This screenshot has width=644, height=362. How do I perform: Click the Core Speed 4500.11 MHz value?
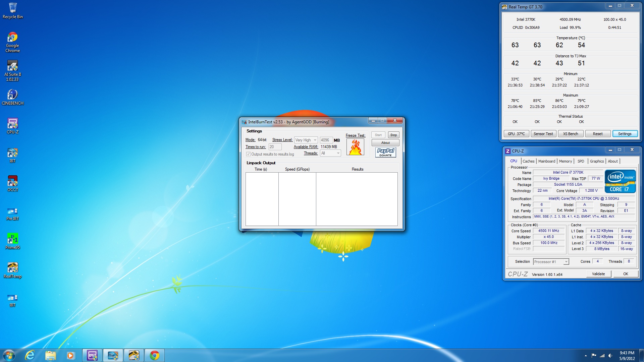pos(548,231)
